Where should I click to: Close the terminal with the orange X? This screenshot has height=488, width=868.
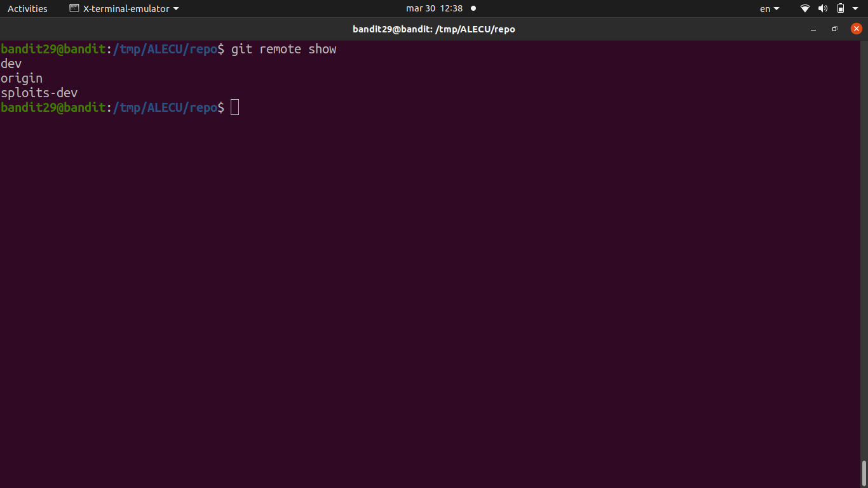click(856, 29)
